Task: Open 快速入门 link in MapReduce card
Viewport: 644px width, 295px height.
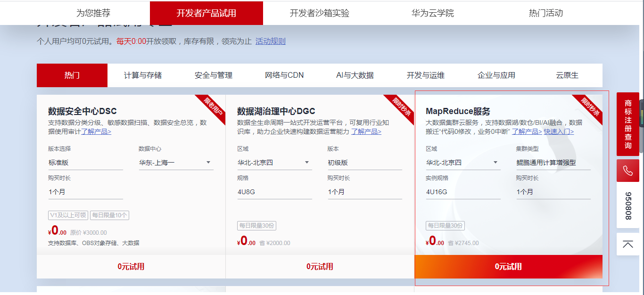Action: pos(559,131)
